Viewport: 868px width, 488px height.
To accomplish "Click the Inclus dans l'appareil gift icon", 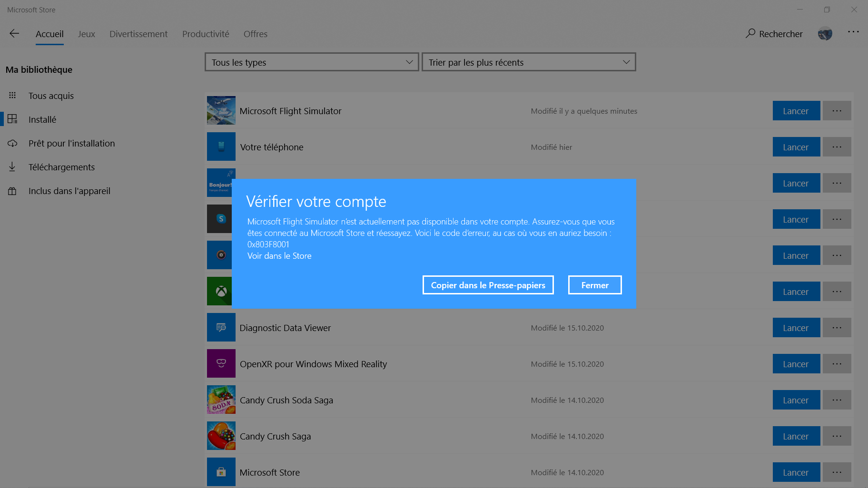I will coord(12,191).
